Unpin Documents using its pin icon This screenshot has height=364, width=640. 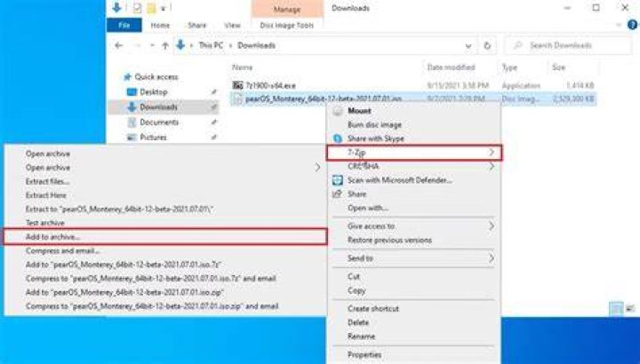(x=213, y=123)
